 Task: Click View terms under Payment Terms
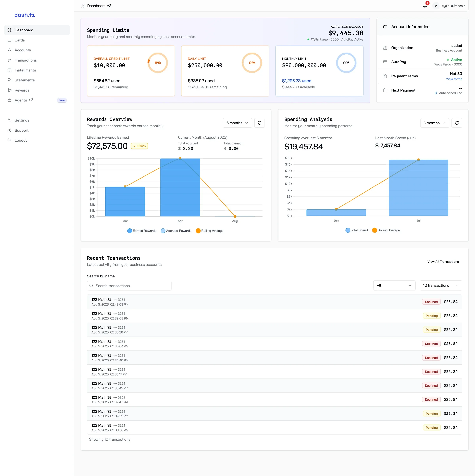tap(454, 79)
